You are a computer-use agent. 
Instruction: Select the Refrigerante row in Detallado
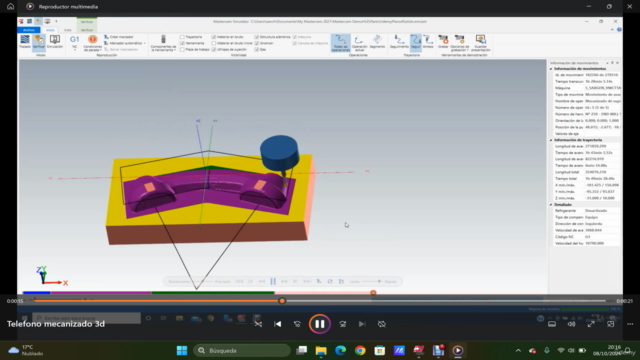pyautogui.click(x=586, y=211)
